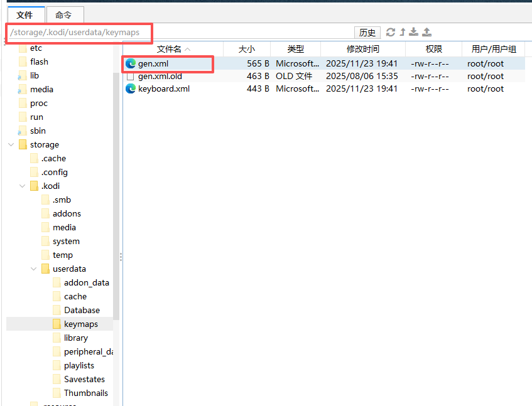Viewport: 532px width, 406px height.
Task: Collapse the storage folder tree node
Action: point(11,144)
